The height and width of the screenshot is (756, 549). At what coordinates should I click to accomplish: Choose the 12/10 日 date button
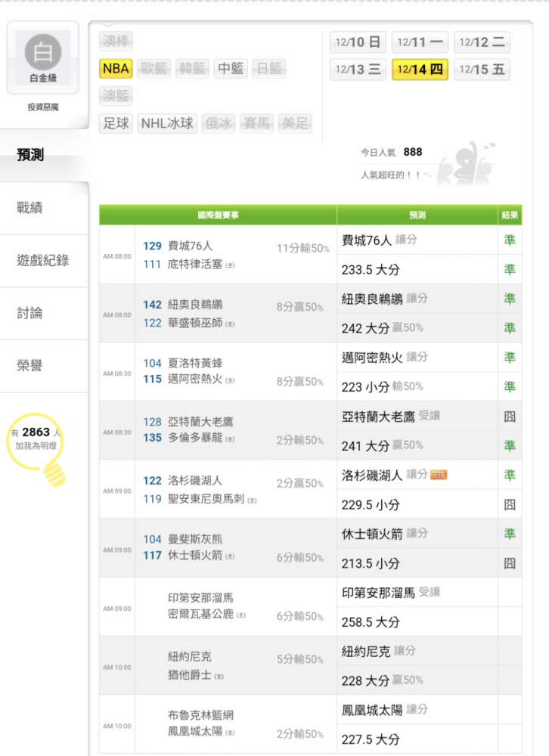coord(358,42)
